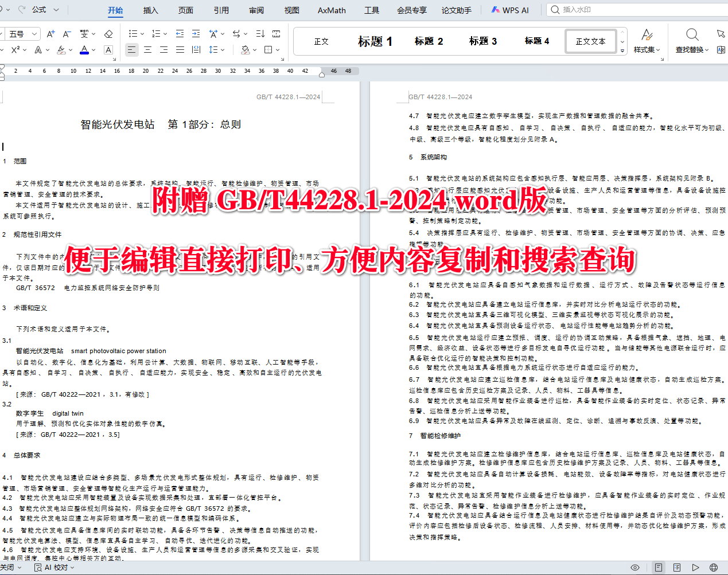This screenshot has height=575, width=728.
Task: Apply distributed alignment icon
Action: [x=196, y=50]
